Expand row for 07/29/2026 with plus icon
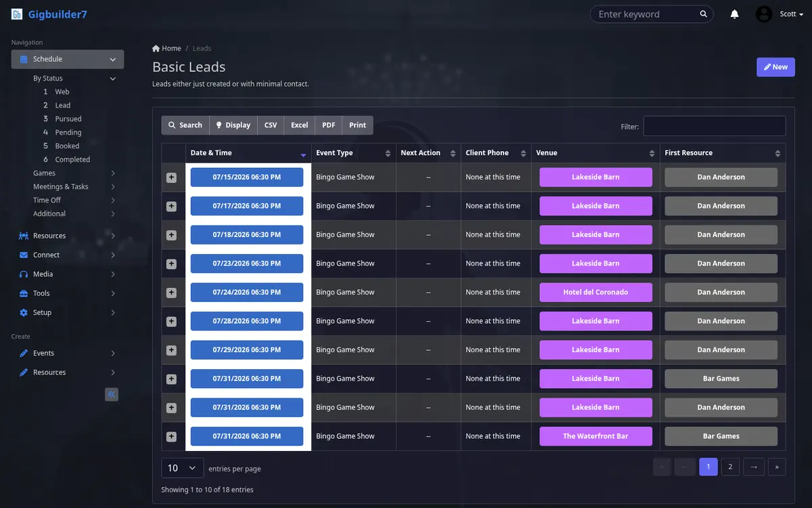 pyautogui.click(x=171, y=350)
